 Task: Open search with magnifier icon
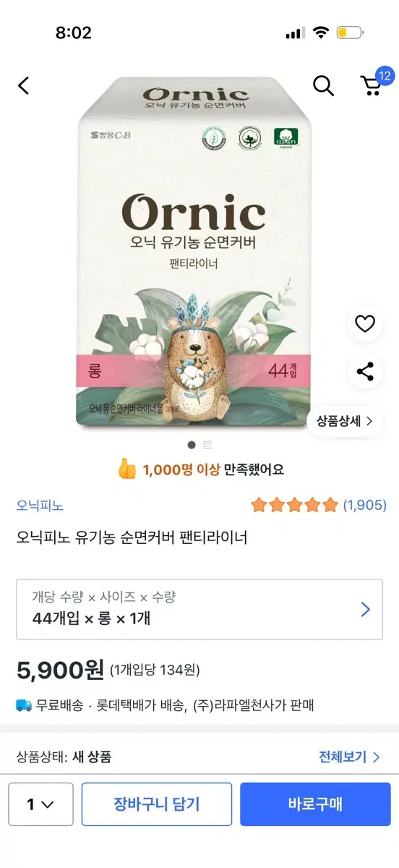click(323, 85)
